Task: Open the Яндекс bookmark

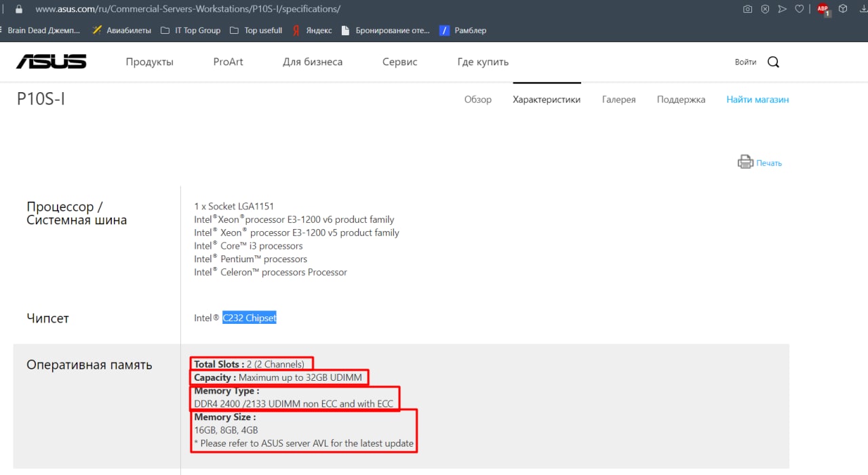Action: (312, 30)
